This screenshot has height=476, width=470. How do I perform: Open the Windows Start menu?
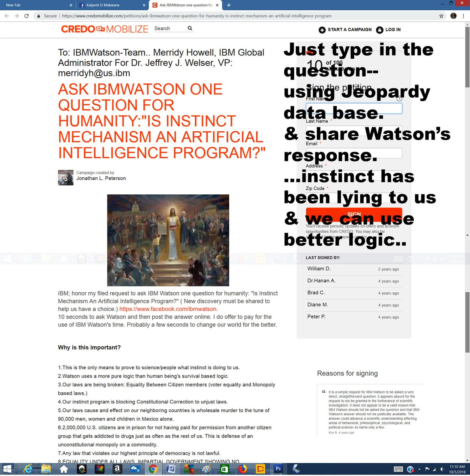(7, 469)
